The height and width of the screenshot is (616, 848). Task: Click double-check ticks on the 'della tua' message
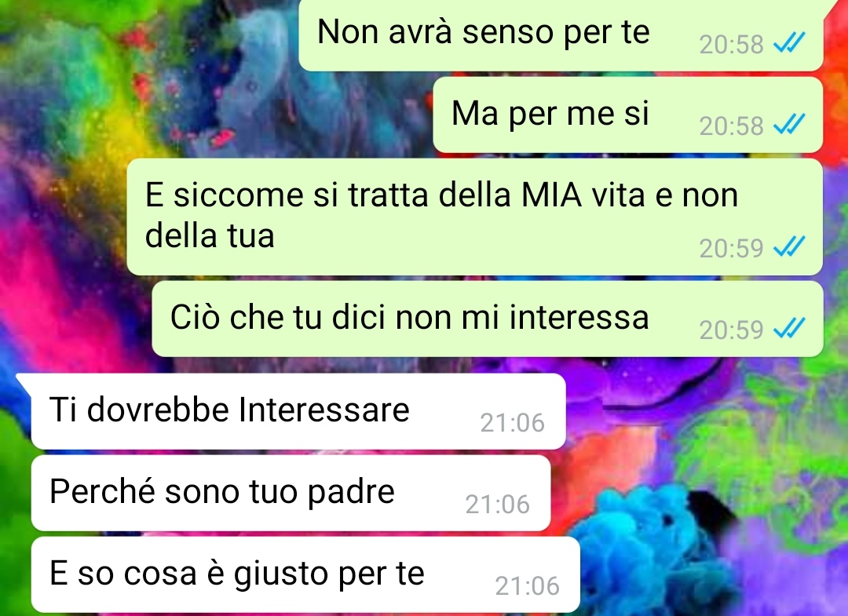[x=790, y=247]
